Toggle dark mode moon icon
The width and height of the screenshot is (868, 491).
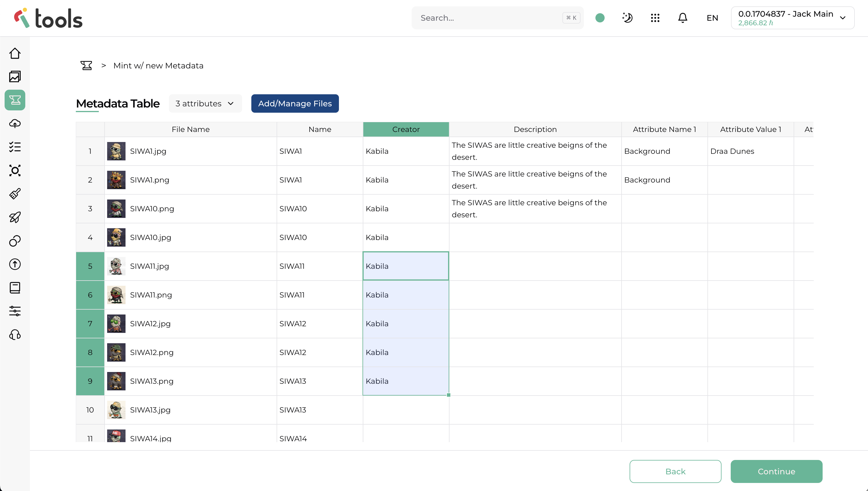pos(627,18)
